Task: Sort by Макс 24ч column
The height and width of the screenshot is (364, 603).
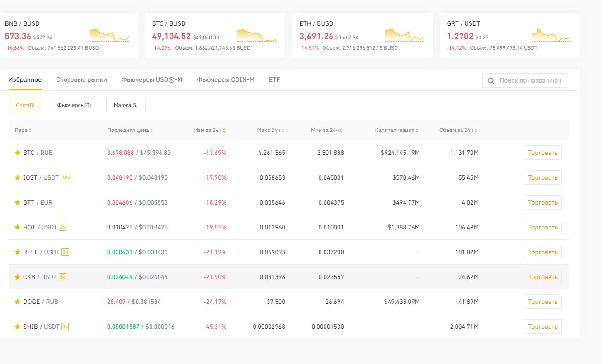Action: click(271, 130)
